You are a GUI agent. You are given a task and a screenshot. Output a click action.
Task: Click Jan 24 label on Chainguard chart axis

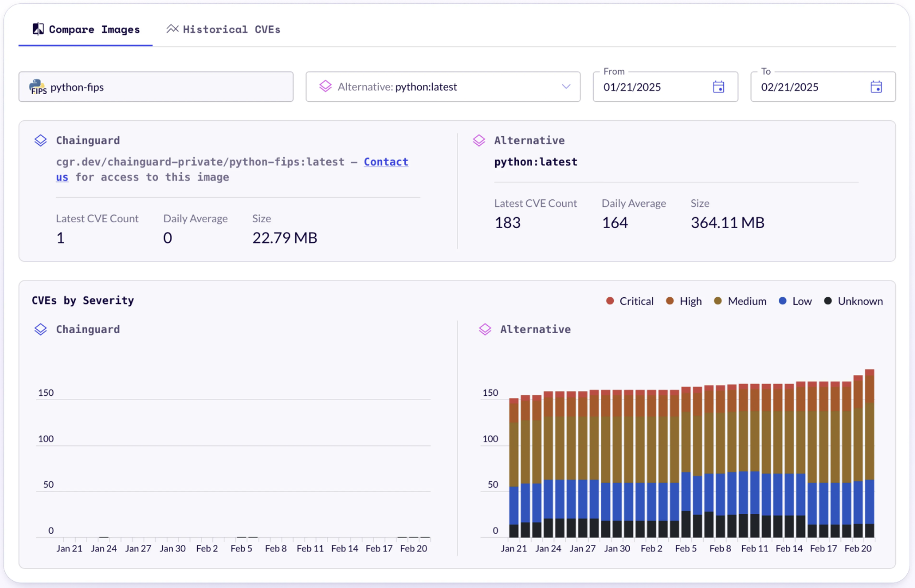(103, 549)
